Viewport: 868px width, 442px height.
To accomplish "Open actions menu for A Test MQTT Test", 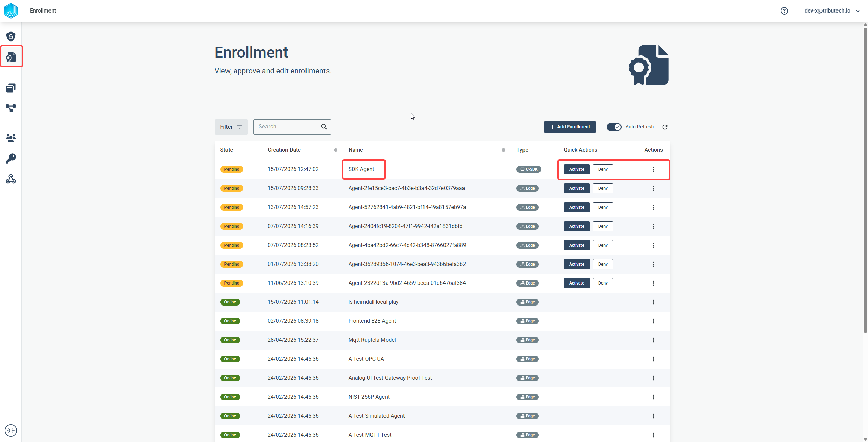I will click(x=654, y=435).
